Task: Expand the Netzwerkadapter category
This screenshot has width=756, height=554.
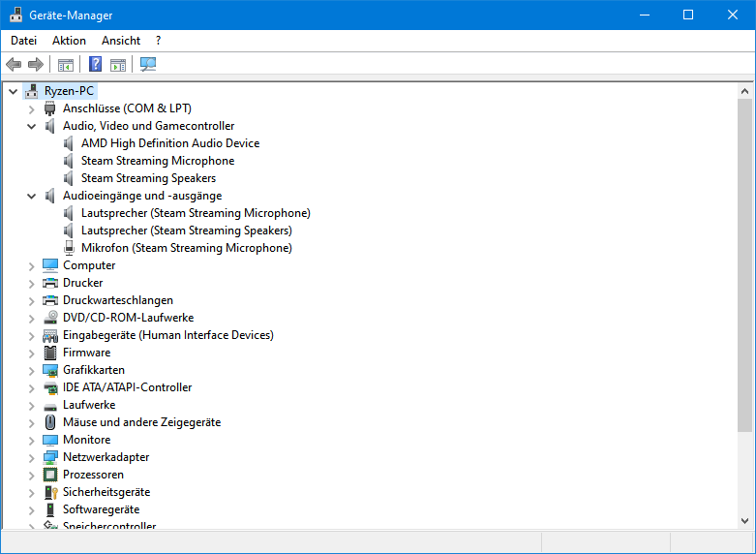Action: (x=31, y=458)
